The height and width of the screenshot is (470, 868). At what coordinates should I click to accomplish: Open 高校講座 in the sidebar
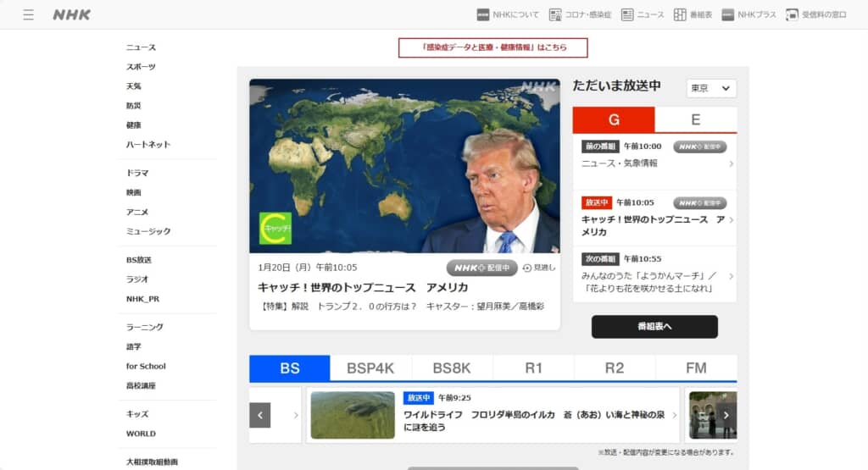141,385
